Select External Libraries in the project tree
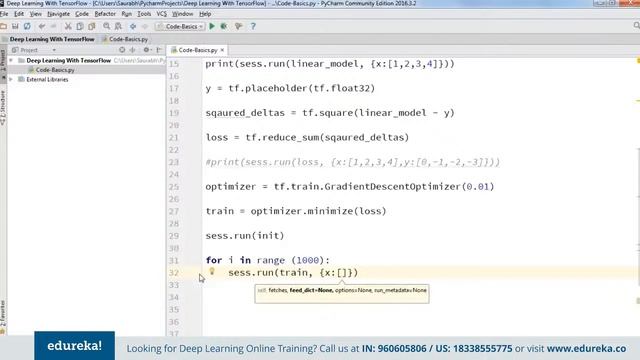This screenshot has width=640, height=360. (47, 80)
